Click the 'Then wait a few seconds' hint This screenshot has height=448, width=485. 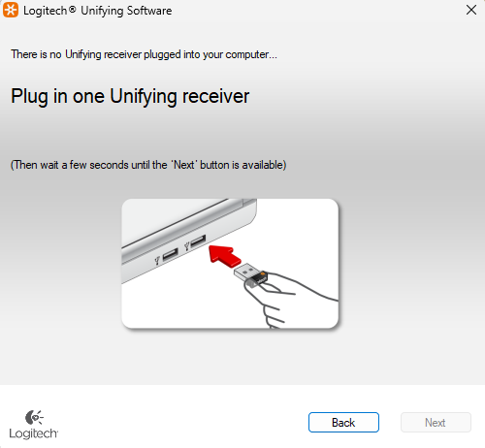148,165
